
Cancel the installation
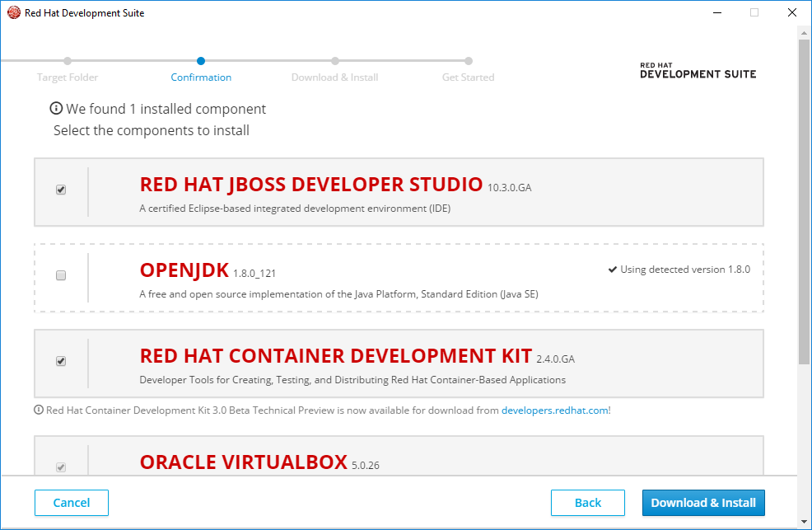72,503
